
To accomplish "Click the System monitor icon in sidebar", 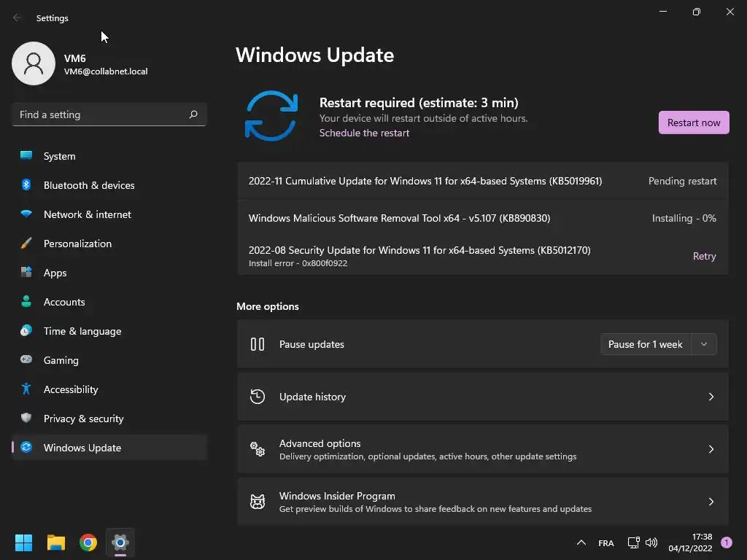I will (x=26, y=156).
